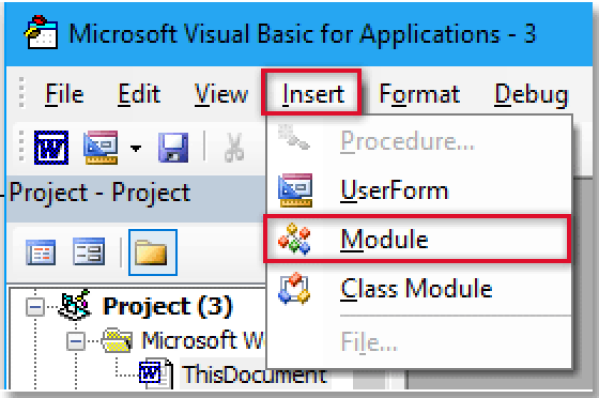Toggle Folders view in Project pane
The width and height of the screenshot is (599, 398).
152,252
